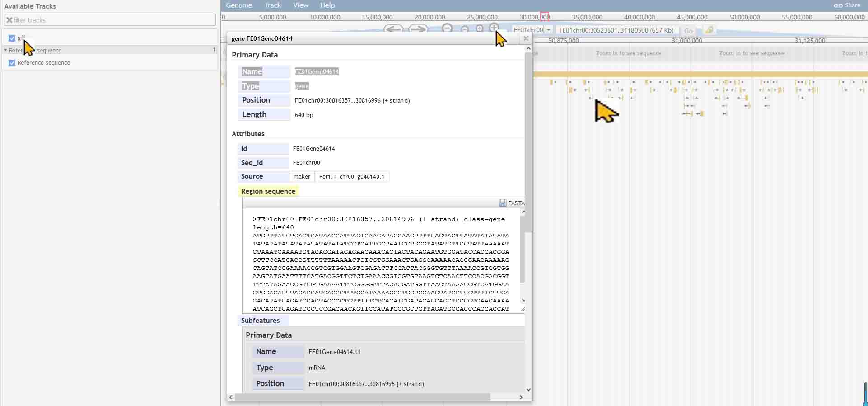Click the highlight marker icon beside Go
The image size is (868, 406).
click(709, 30)
